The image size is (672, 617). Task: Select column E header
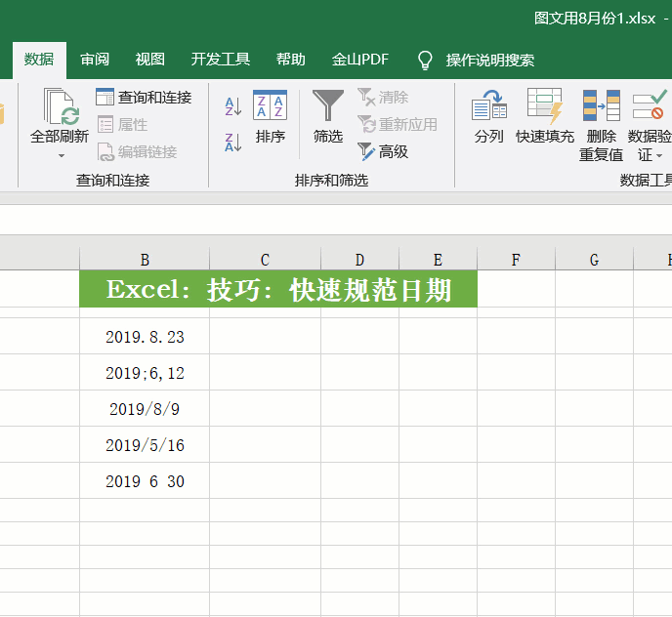[438, 260]
